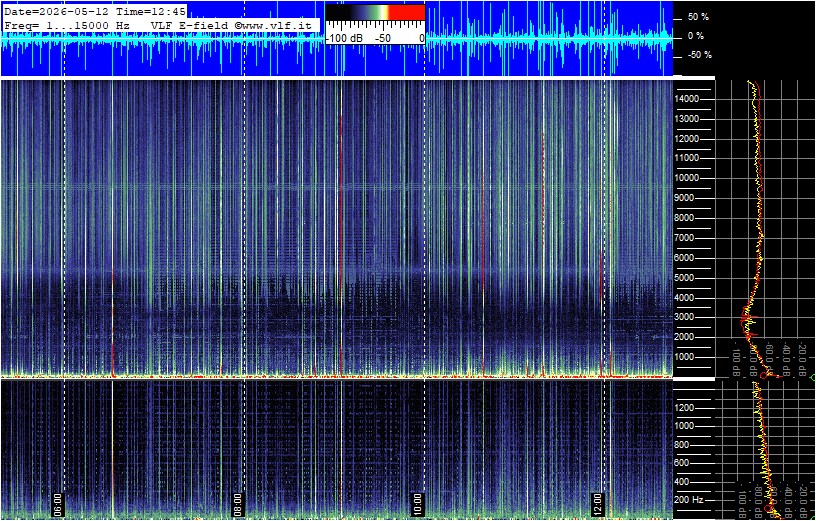The height and width of the screenshot is (521, 816).
Task: Open the ©www.vlf.it credit text
Action: [x=272, y=25]
